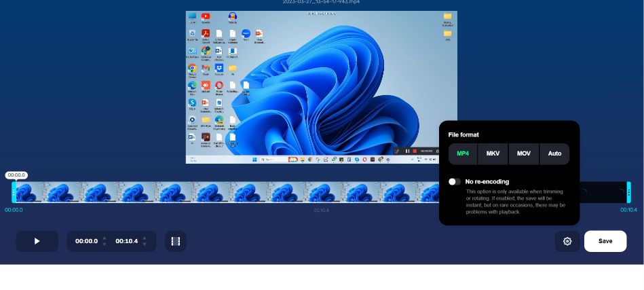Play the video preview
This screenshot has width=644, height=290.
37,241
